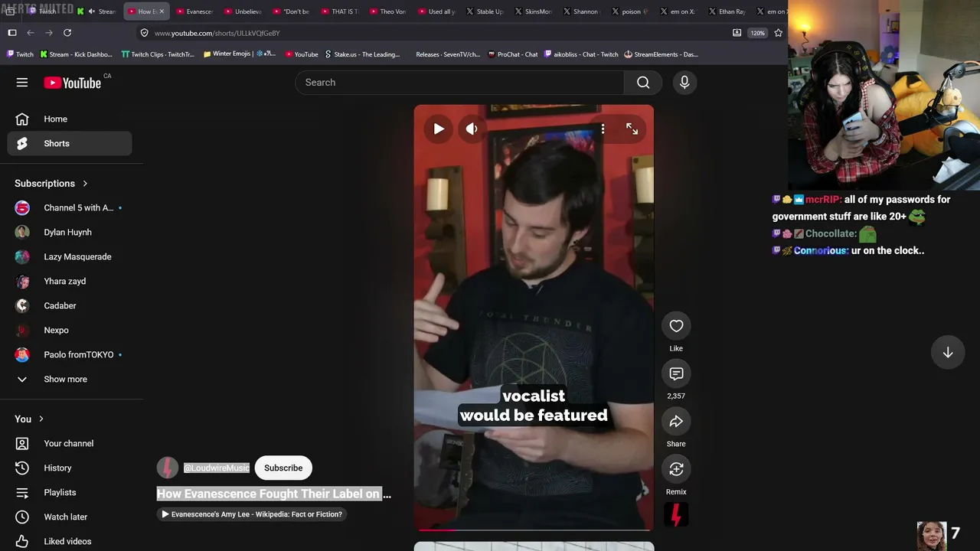
Task: View site information shield icon
Action: pyautogui.click(x=144, y=33)
